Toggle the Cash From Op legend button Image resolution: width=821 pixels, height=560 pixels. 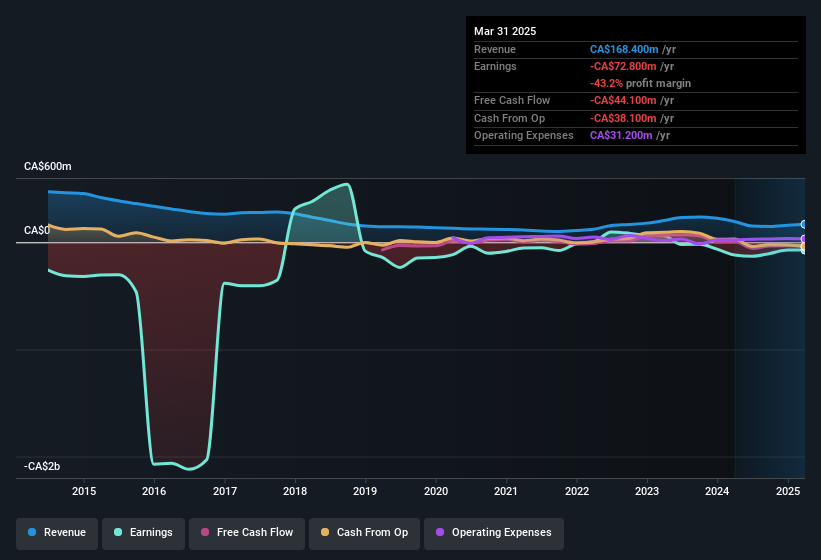click(x=364, y=533)
